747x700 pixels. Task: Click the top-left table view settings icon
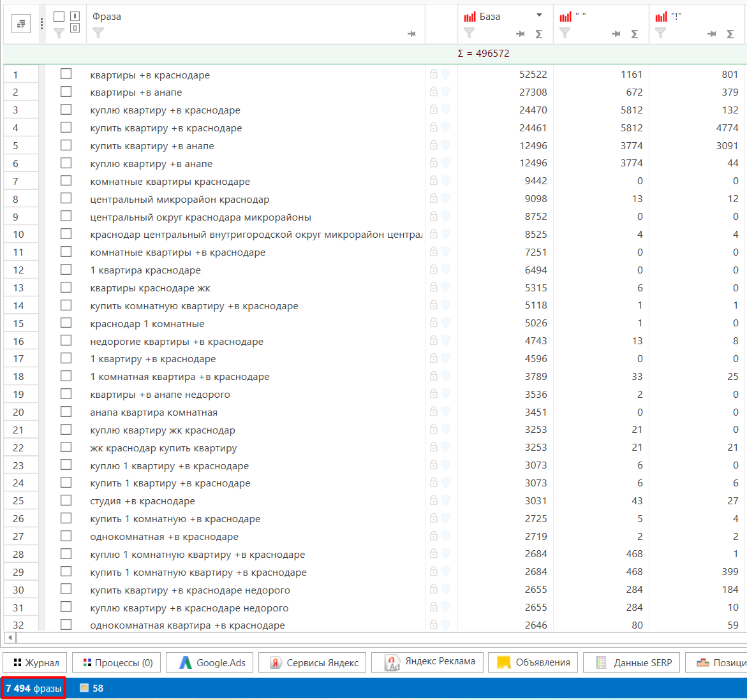[21, 24]
